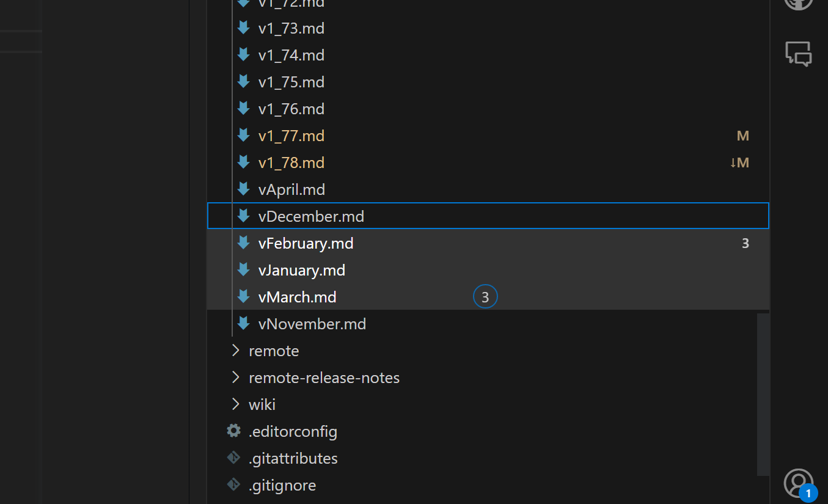Click the download arrow icon next to v1_73.md
This screenshot has width=828, height=504.
pyautogui.click(x=243, y=28)
